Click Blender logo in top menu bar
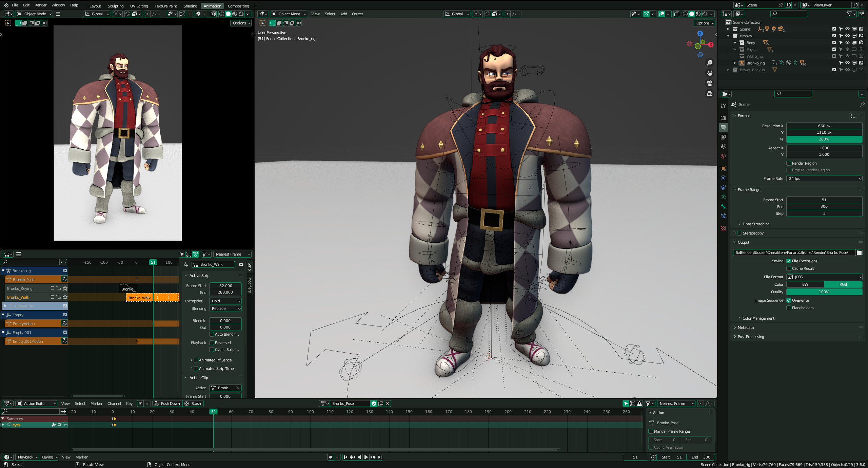The image size is (868, 468). (x=6, y=5)
